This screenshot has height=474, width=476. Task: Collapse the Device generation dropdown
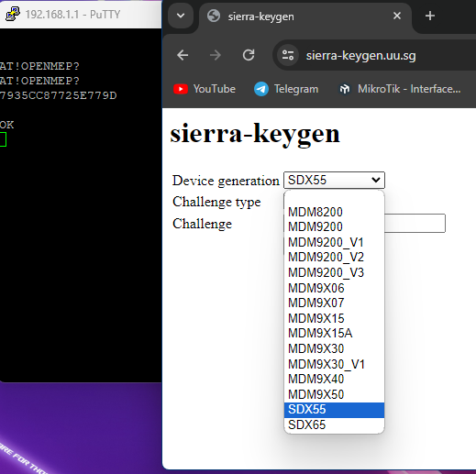point(334,180)
